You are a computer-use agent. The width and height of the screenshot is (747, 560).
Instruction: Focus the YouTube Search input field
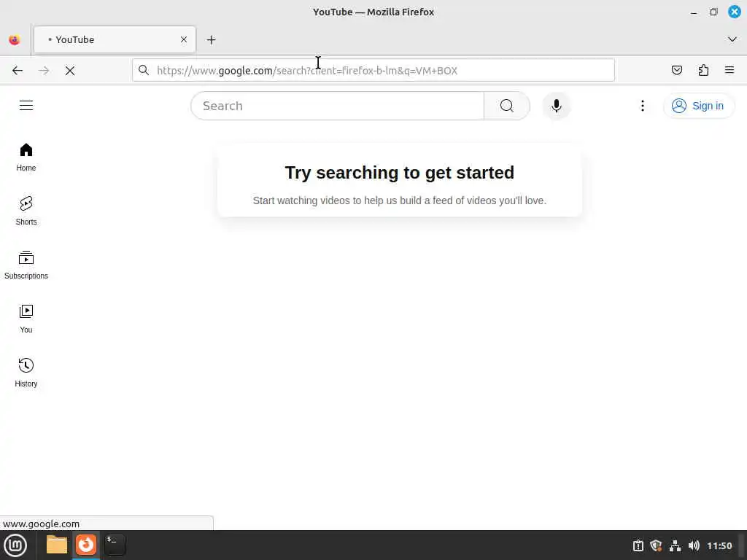coord(337,106)
